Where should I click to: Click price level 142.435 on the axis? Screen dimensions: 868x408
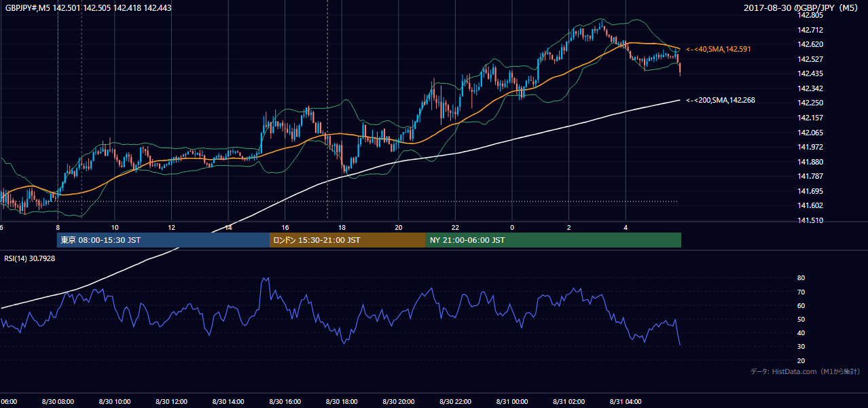[811, 73]
